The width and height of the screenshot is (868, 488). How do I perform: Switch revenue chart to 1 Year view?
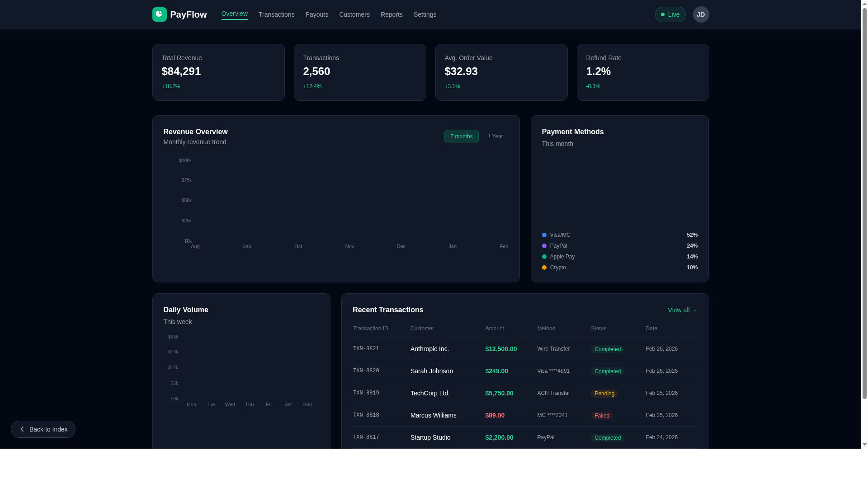495,136
